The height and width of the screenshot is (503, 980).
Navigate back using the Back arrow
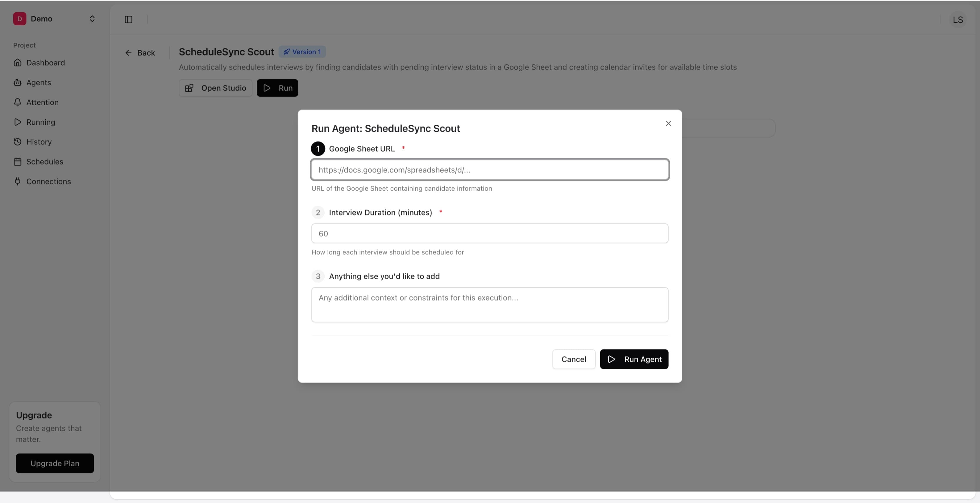[129, 53]
